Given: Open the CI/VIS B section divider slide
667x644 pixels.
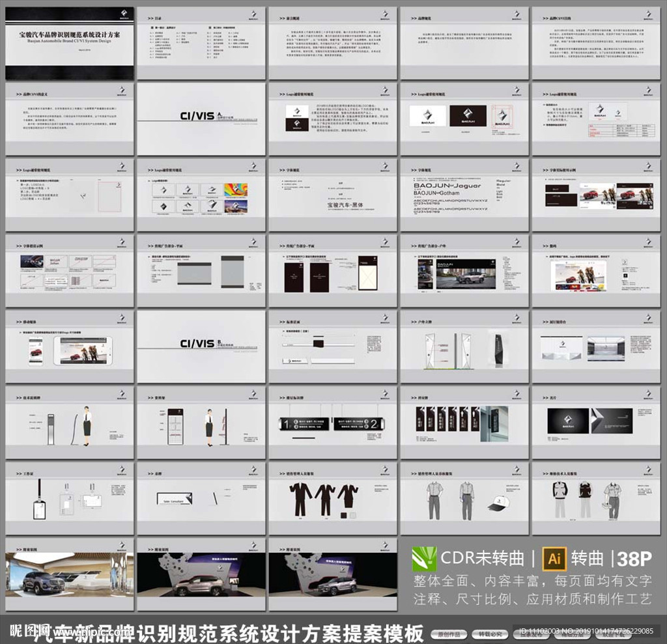Looking at the screenshot, I should pyautogui.click(x=201, y=346).
